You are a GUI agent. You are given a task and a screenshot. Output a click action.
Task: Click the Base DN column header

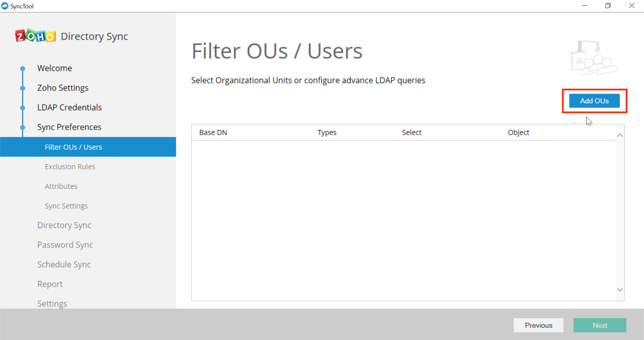click(x=213, y=132)
